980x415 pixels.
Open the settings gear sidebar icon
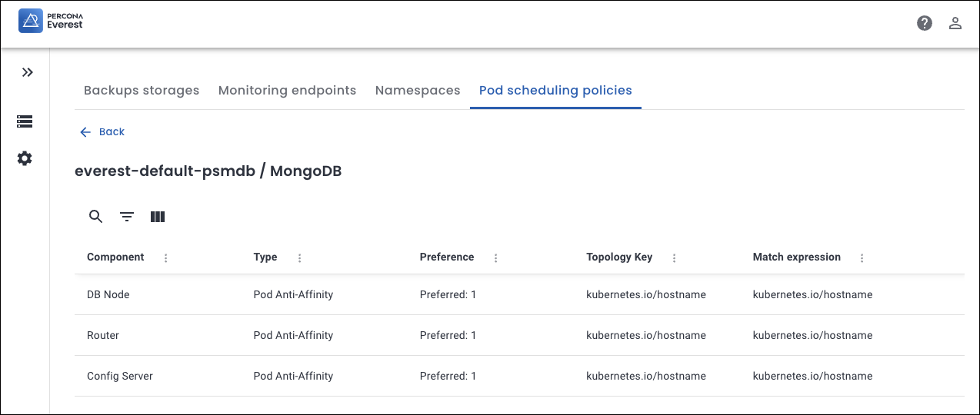[25, 158]
